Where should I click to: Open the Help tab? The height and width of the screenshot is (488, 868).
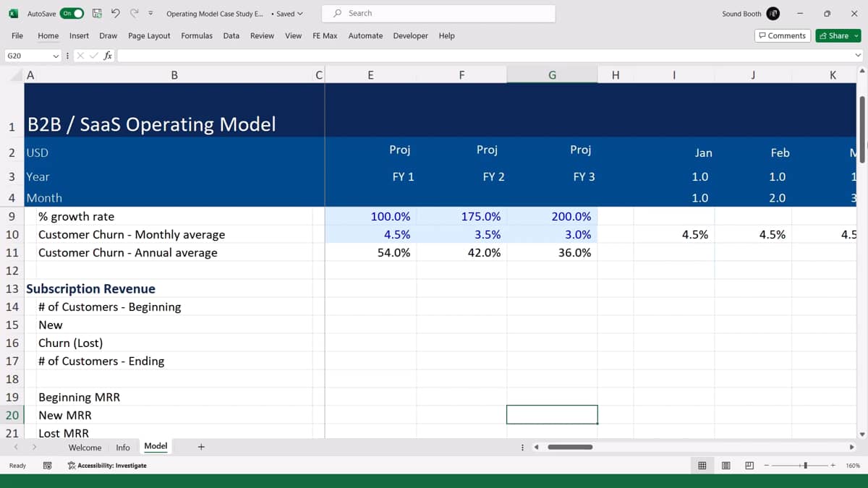[447, 35]
